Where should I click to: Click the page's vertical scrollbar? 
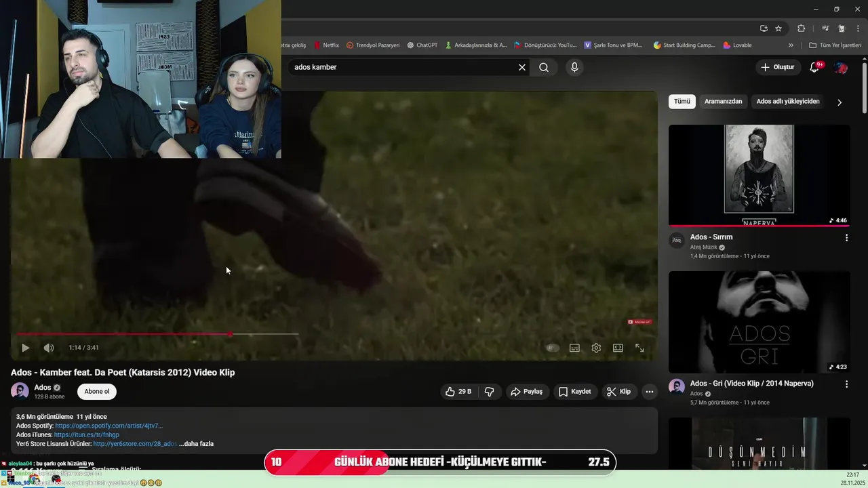tap(865, 88)
